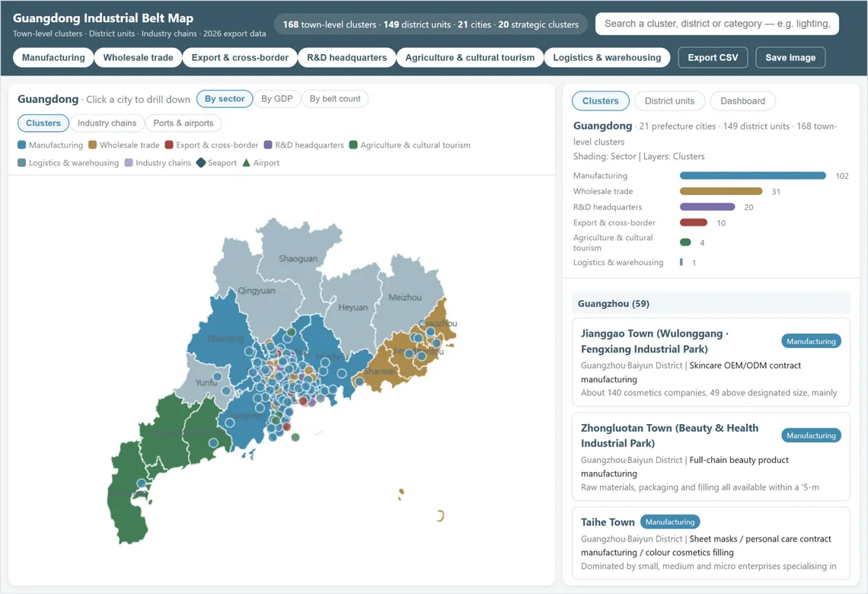Image resolution: width=868 pixels, height=594 pixels.
Task: Click the Export CSV button
Action: coord(713,58)
